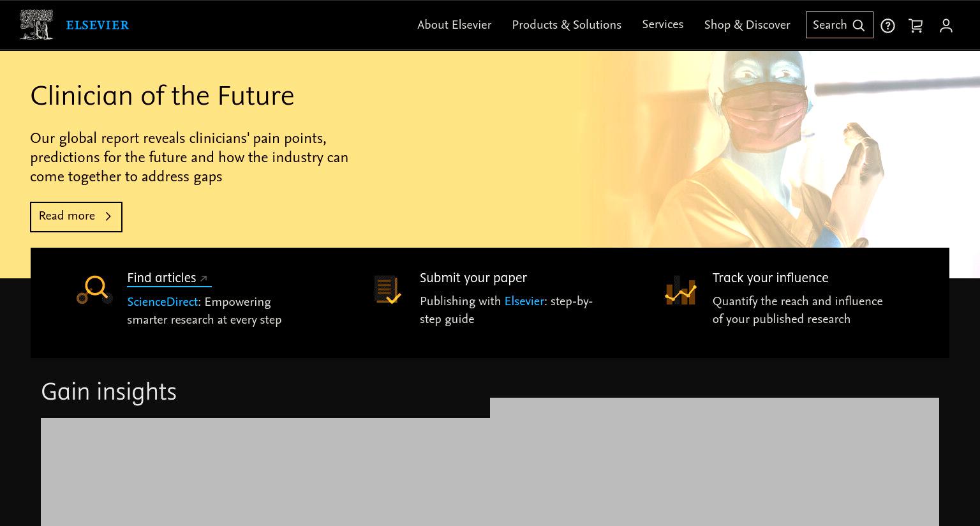Click the left gray placeholder card under Gain insights

[x=265, y=472]
